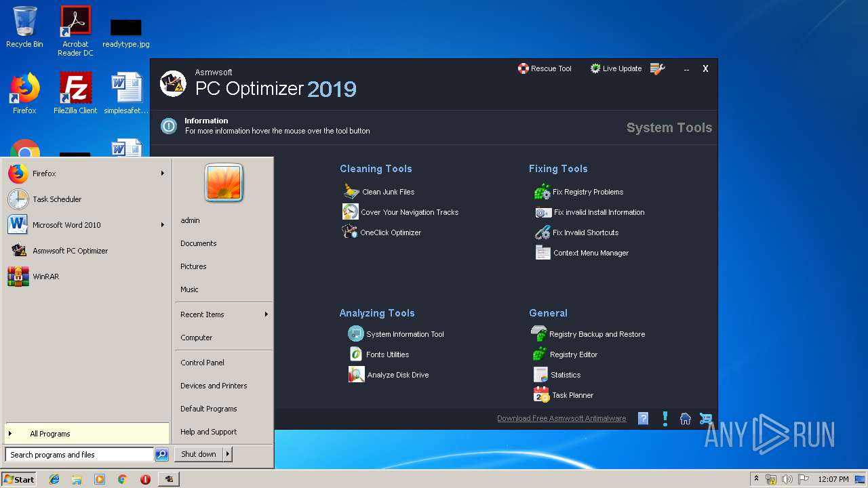Image resolution: width=868 pixels, height=488 pixels.
Task: Expand Firefox submenu arrow in Start menu
Action: (x=163, y=174)
